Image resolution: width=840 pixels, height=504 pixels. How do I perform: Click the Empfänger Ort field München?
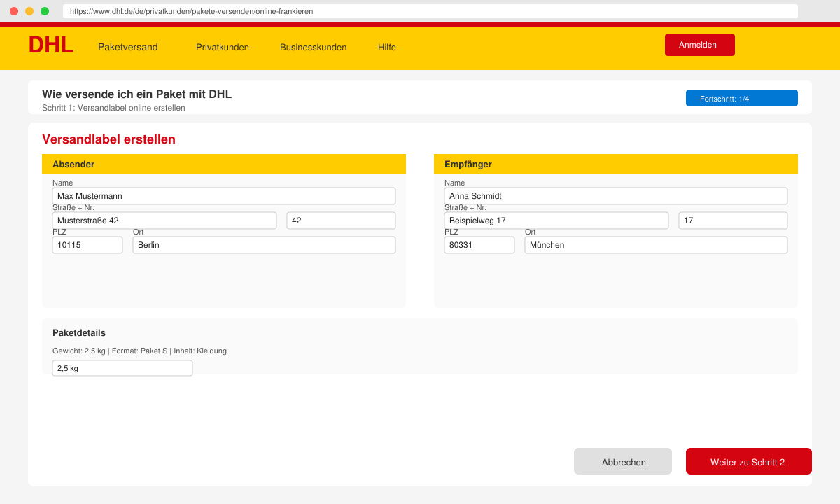[656, 245]
